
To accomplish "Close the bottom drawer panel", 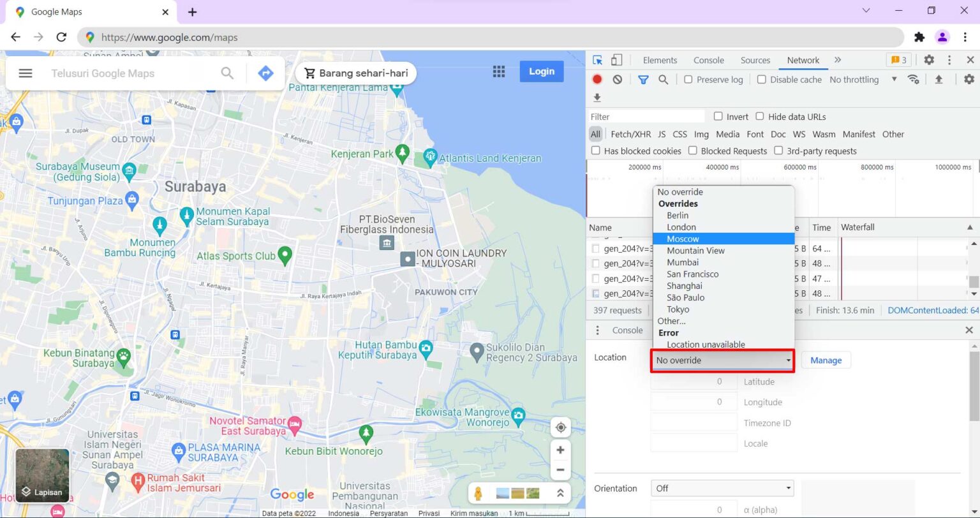I will (x=969, y=330).
